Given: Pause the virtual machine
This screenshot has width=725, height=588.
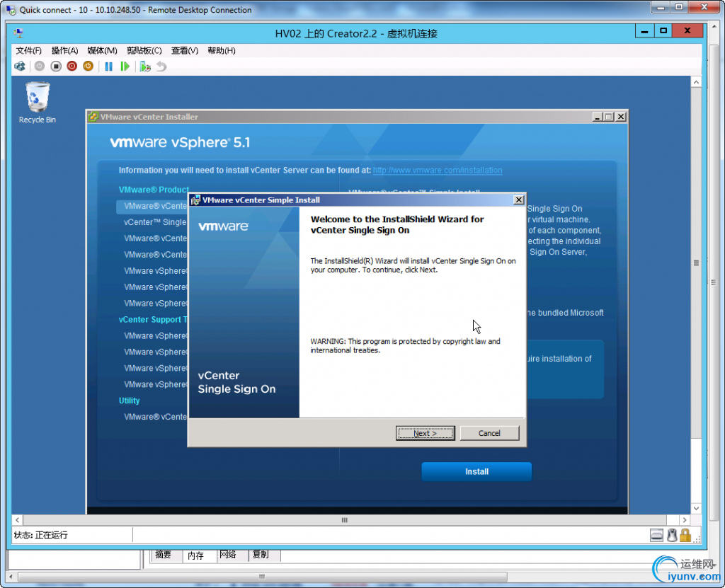Looking at the screenshot, I should point(108,67).
